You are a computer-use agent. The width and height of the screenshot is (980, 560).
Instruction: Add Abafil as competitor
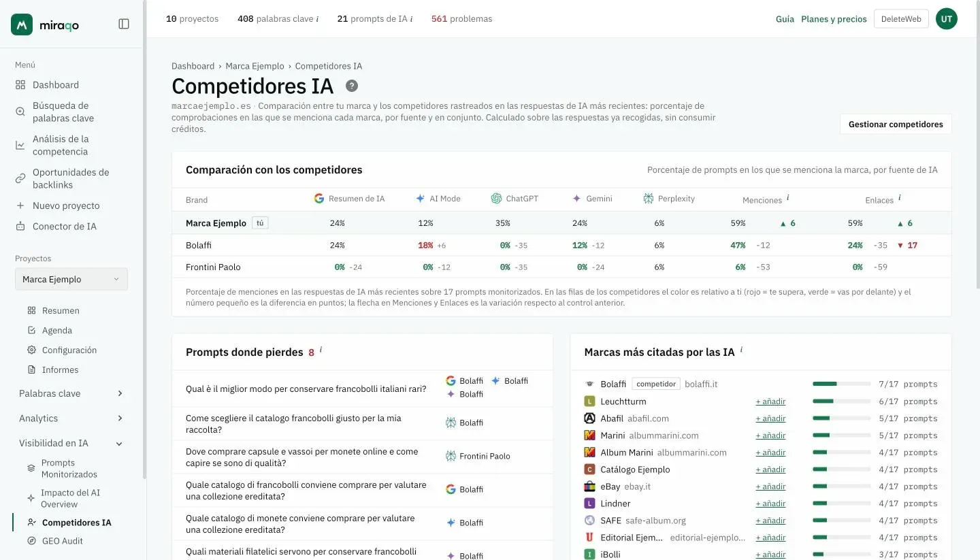(x=770, y=418)
